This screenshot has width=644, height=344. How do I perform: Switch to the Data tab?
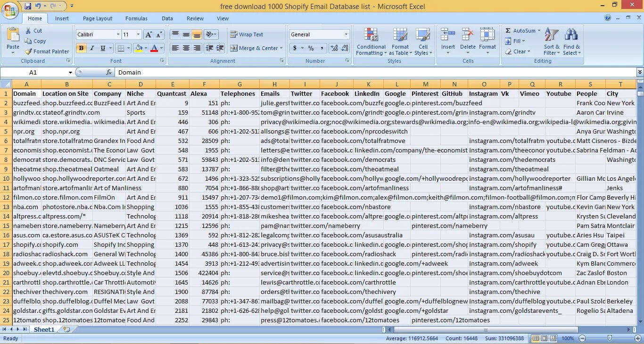point(167,18)
